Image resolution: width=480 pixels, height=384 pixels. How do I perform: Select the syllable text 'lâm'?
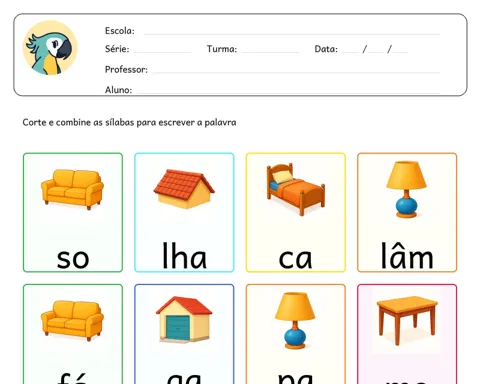pos(407,255)
